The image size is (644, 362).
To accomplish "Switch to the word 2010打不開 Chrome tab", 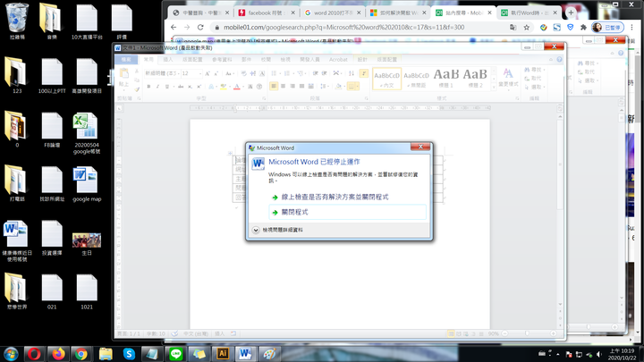I will point(332,13).
